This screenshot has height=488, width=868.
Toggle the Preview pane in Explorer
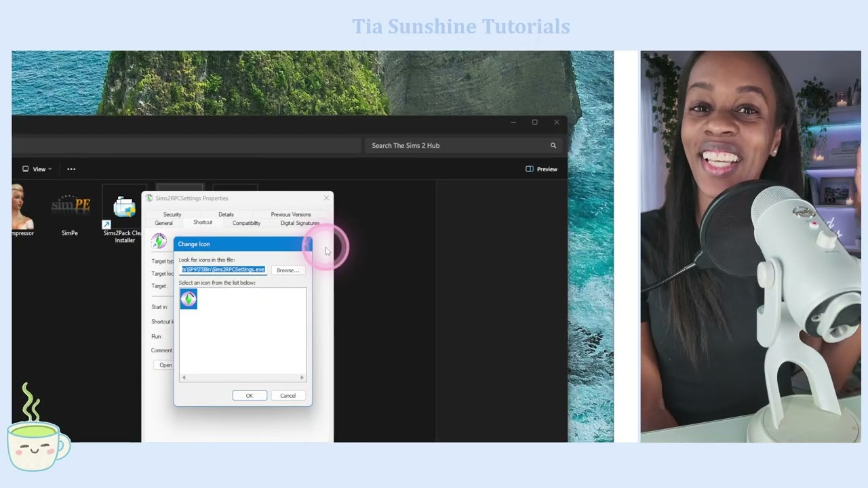[541, 169]
